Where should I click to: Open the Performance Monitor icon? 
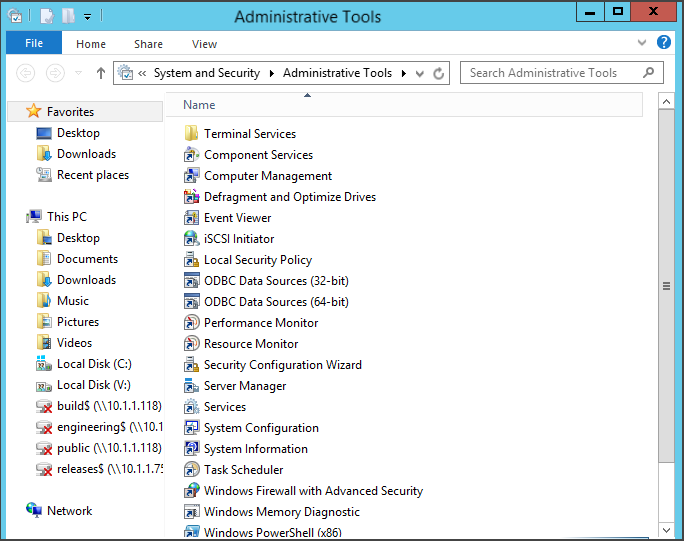tap(192, 322)
